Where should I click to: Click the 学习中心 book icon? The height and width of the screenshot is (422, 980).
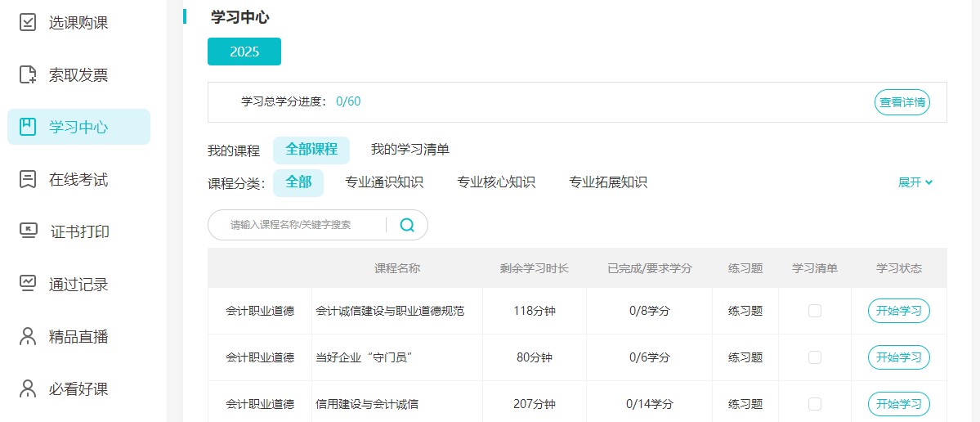coord(28,127)
